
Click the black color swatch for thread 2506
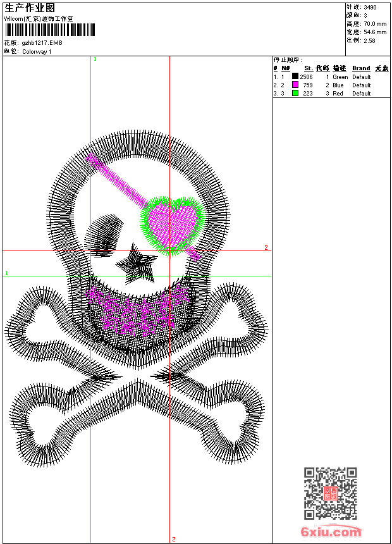pyautogui.click(x=295, y=77)
